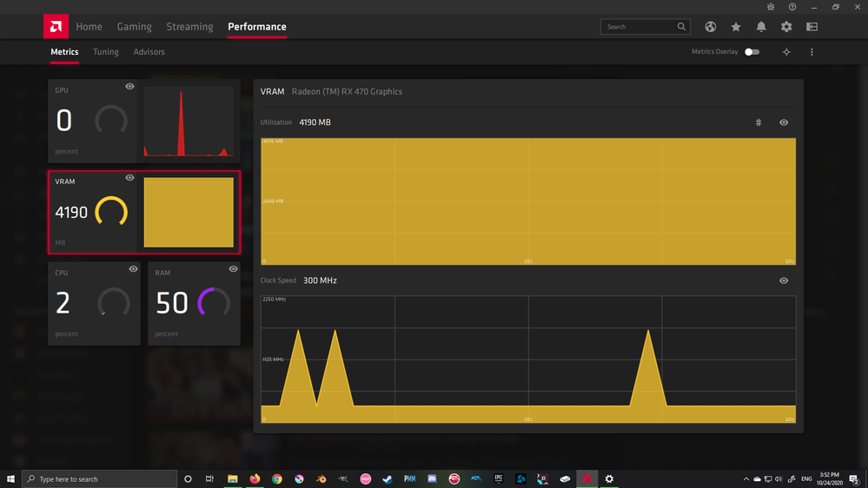Screen dimensions: 868x488
Task: Open the bug report tool icon
Action: click(x=771, y=7)
